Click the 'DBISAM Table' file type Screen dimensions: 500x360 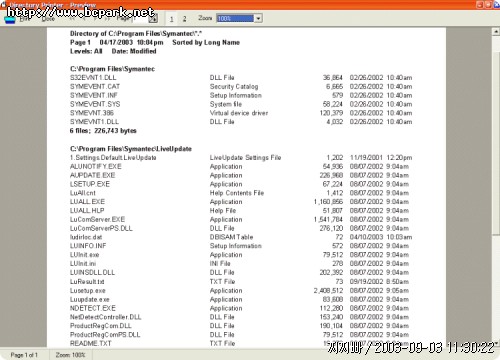231,237
